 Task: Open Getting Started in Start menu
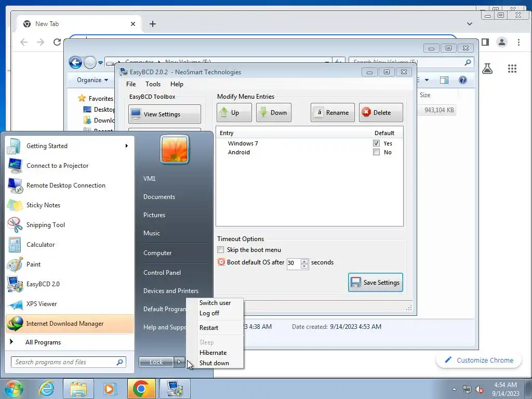coord(70,146)
